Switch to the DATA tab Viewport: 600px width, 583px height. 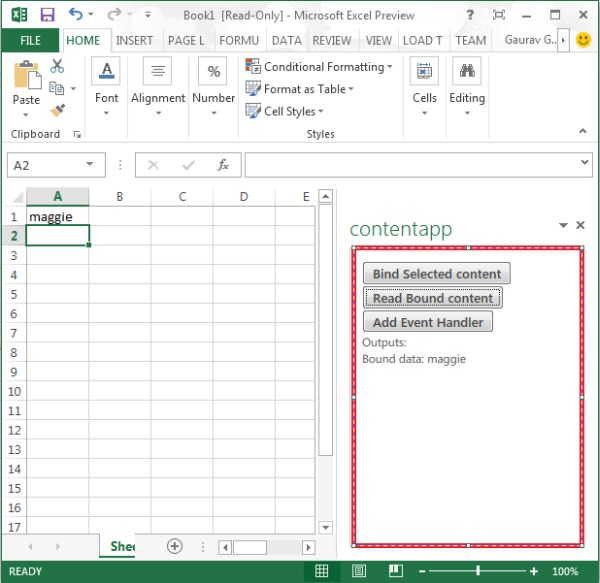287,40
